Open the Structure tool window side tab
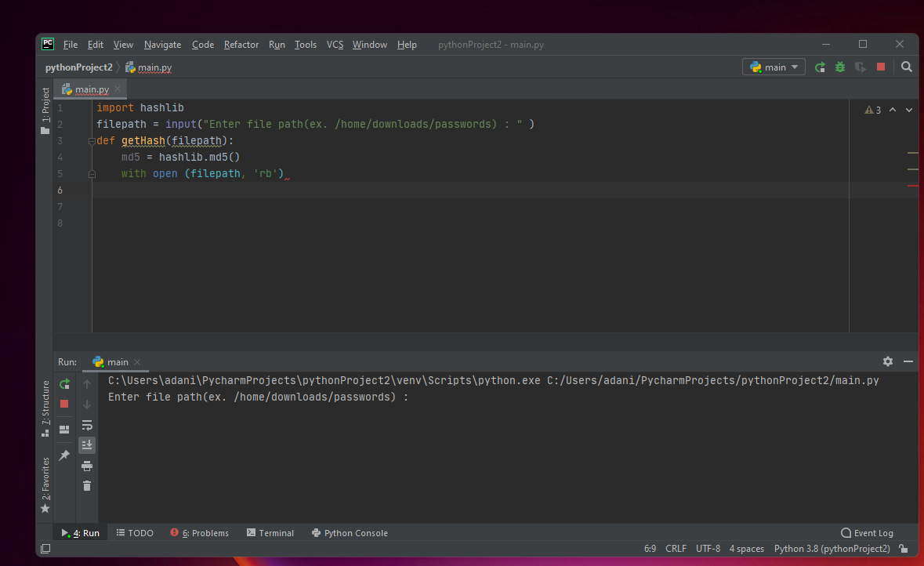Image resolution: width=924 pixels, height=566 pixels. pyautogui.click(x=45, y=408)
